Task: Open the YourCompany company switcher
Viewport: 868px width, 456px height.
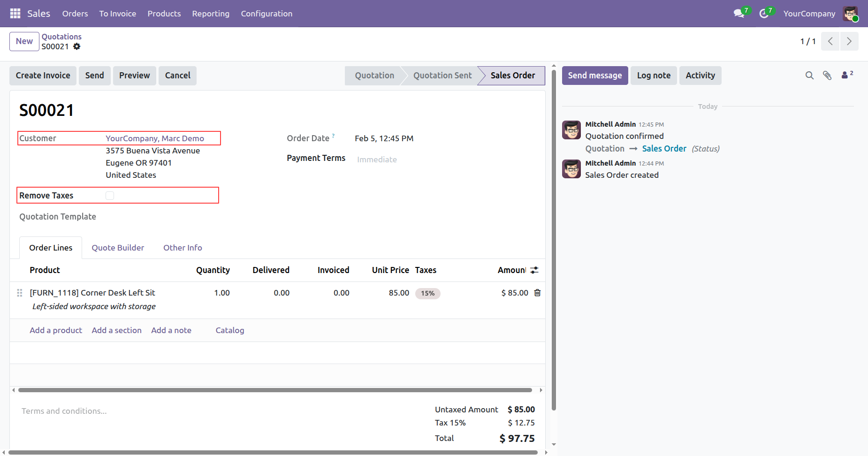Action: (x=809, y=14)
